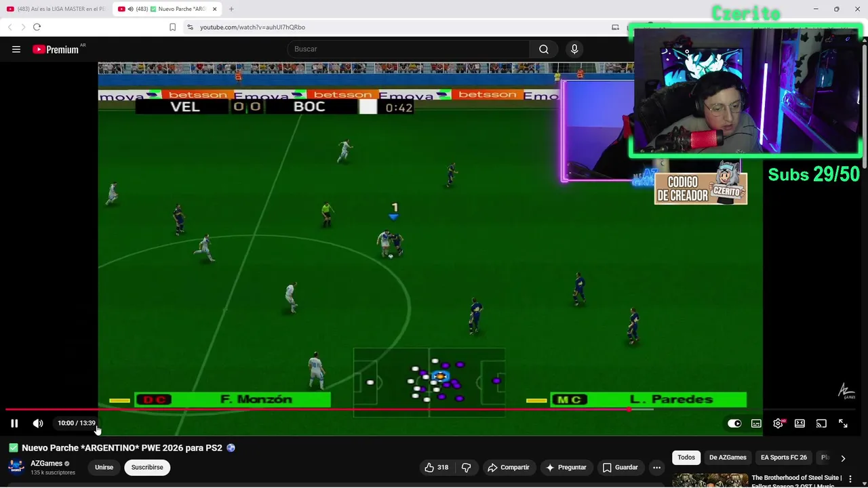Click the '135 k suscriptores' text
This screenshot has width=868, height=488.
click(53, 472)
